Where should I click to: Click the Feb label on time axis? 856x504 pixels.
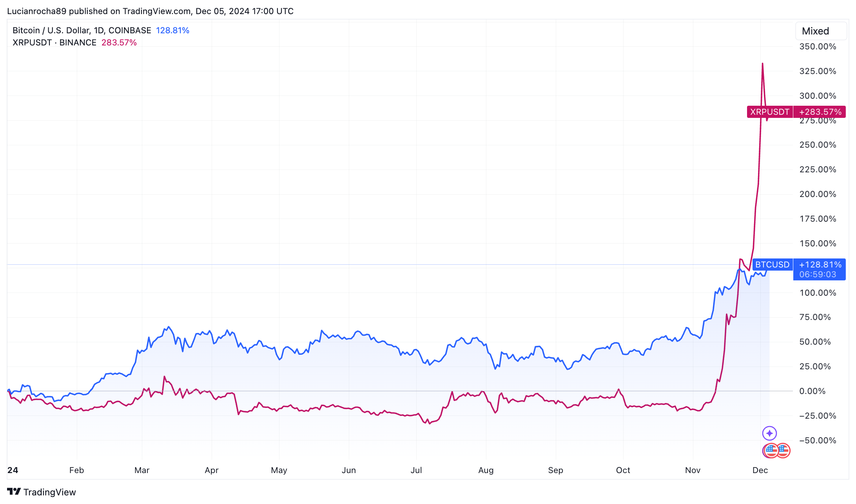point(76,470)
